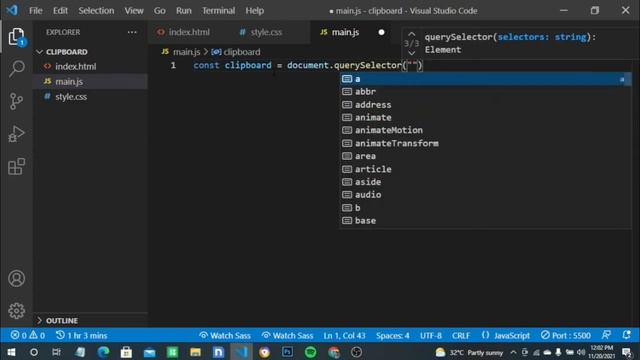Select the 'article' autocomplete suggestion
Screen dimensions: 640x360
coord(486,169)
